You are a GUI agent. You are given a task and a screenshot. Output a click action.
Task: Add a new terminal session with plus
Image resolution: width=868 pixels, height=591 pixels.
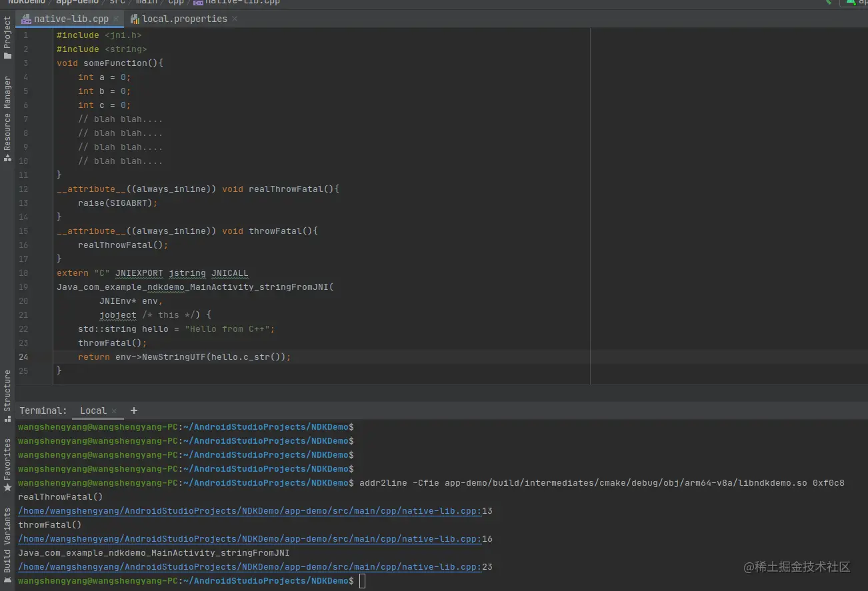(x=133, y=410)
